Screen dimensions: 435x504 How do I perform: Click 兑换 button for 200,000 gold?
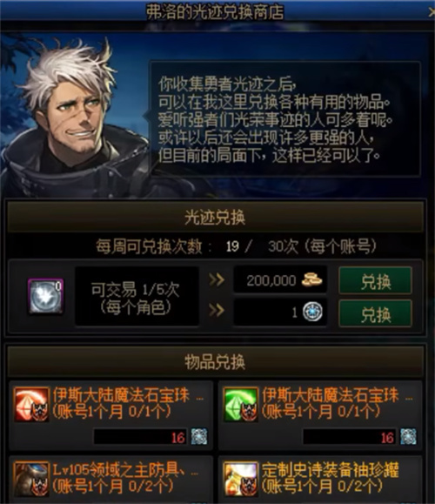375,280
